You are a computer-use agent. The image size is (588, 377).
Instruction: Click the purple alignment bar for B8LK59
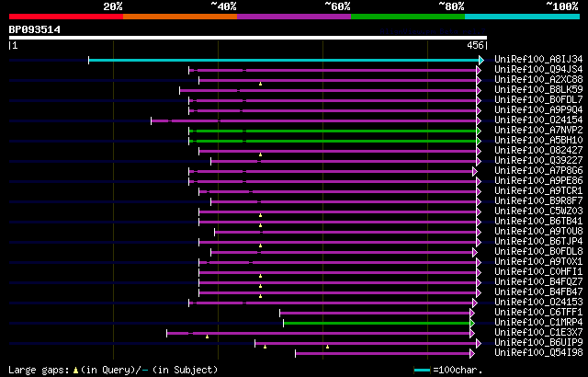[328, 90]
